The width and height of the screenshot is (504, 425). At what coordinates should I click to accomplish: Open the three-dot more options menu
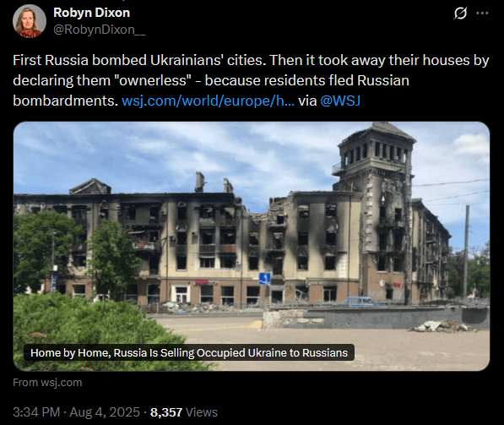[x=482, y=14]
